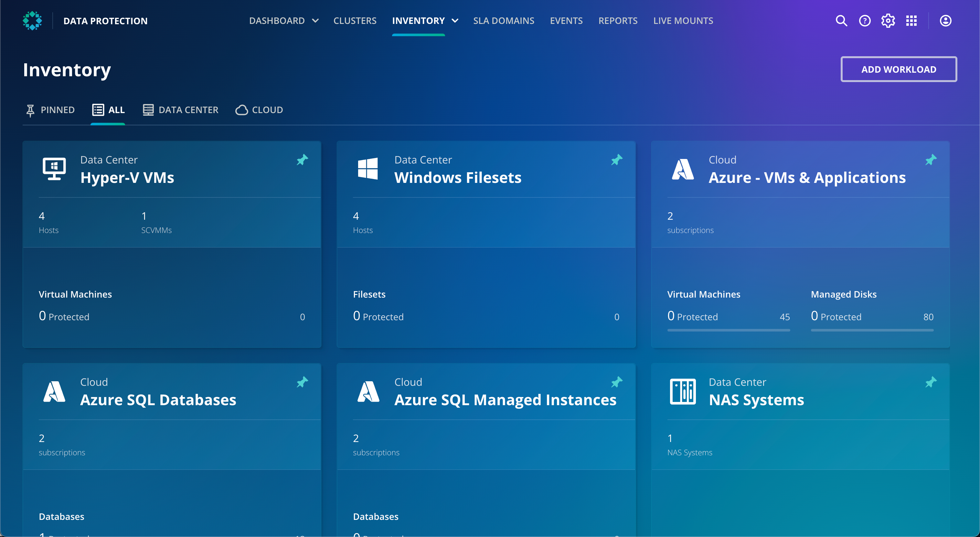This screenshot has width=980, height=537.
Task: Click the Managed Disks progress bar
Action: (872, 330)
